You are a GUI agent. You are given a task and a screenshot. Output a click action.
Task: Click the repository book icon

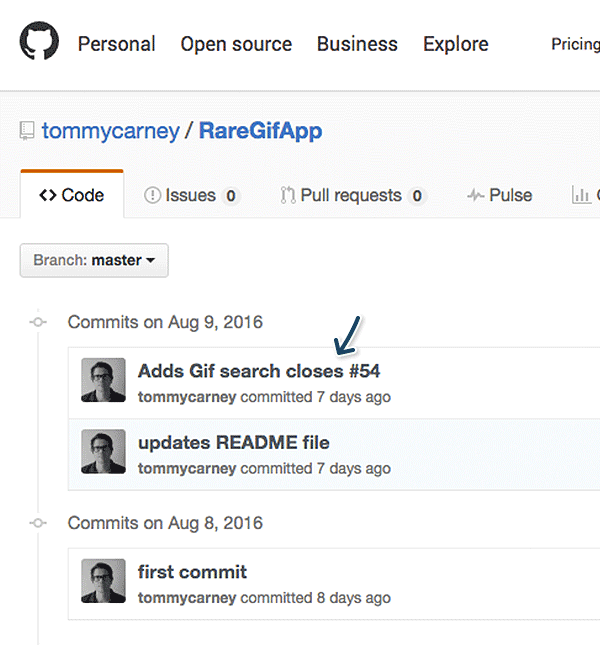(27, 131)
